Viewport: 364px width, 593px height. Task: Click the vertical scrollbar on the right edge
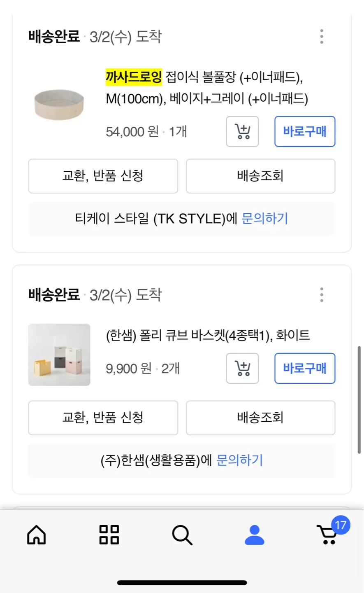click(359, 399)
